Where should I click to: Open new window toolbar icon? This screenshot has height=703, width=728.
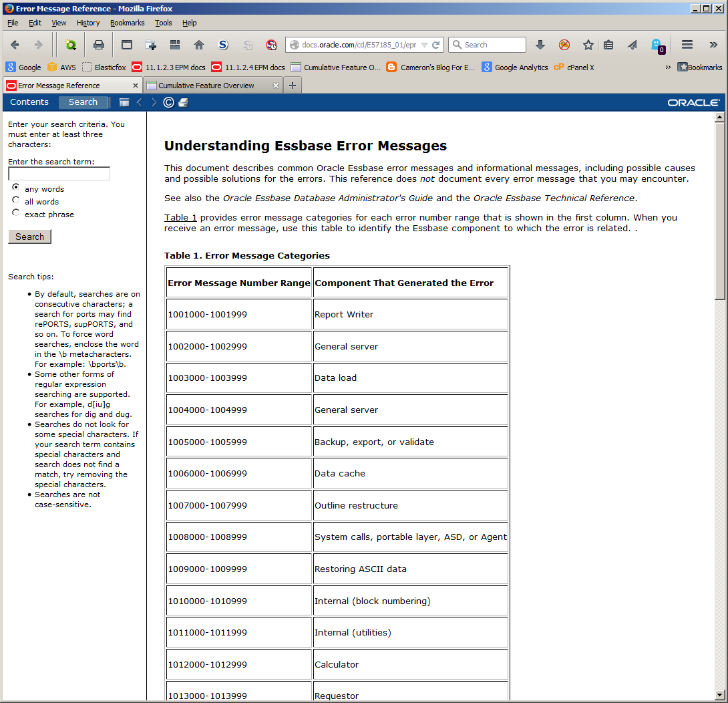click(127, 45)
